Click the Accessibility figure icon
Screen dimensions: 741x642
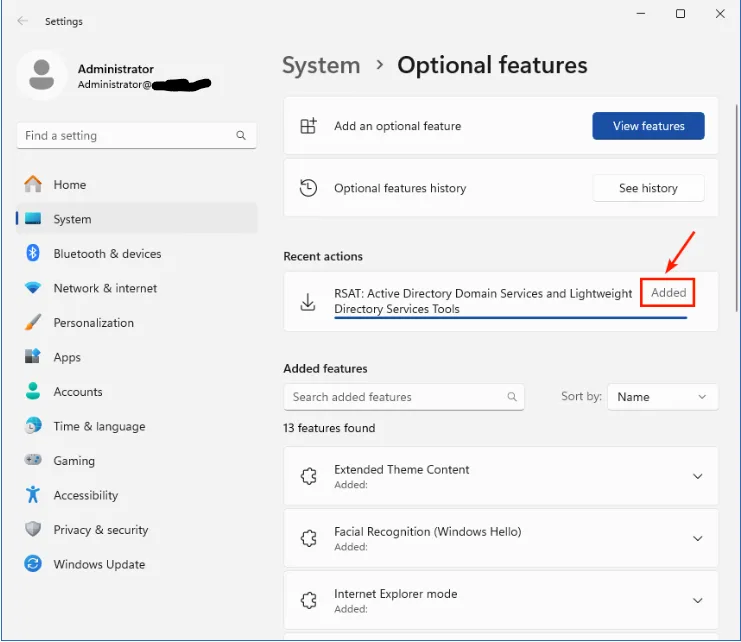pyautogui.click(x=33, y=495)
